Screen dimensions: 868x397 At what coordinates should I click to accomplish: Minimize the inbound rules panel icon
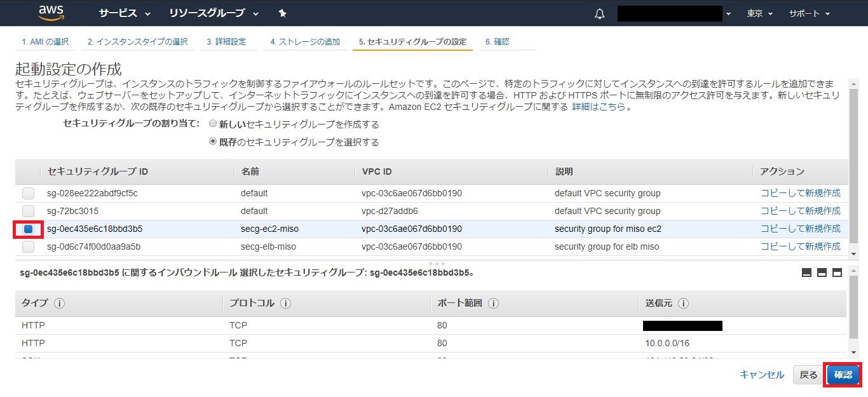(806, 273)
